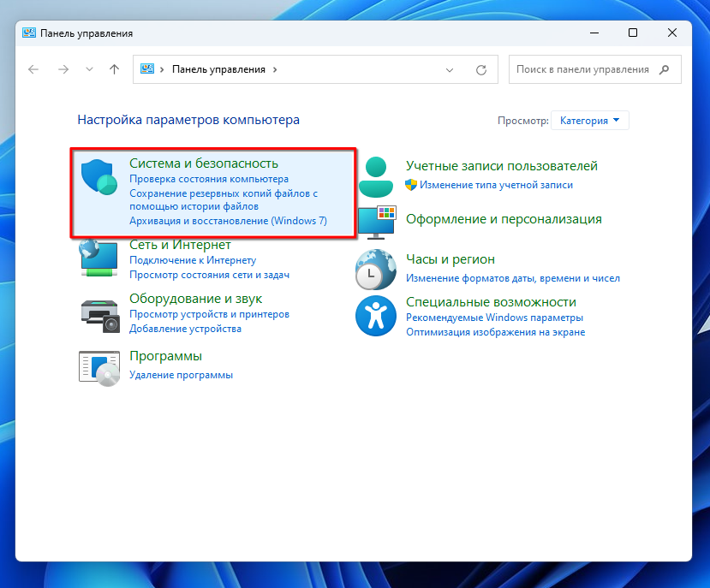
Task: Click the Просмотр: label
Action: [523, 121]
